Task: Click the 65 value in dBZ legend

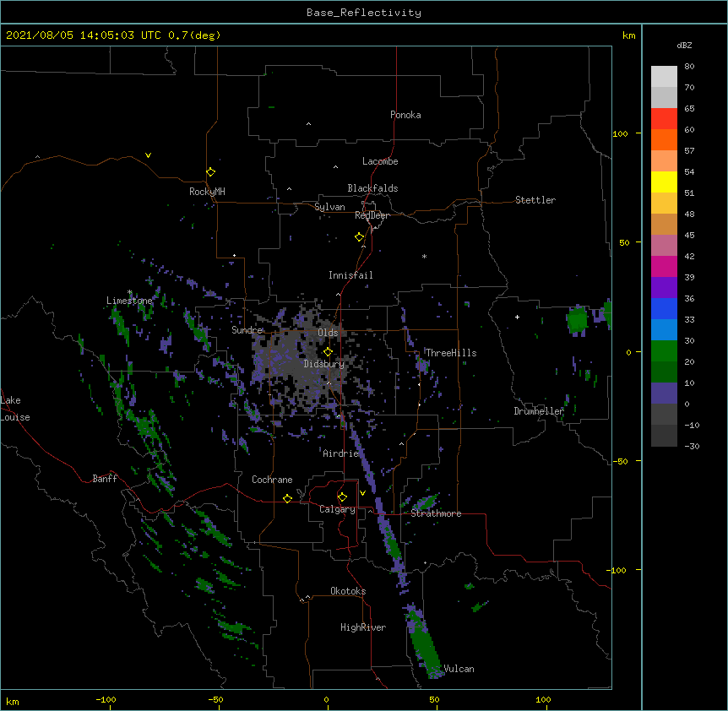Action: [689, 109]
